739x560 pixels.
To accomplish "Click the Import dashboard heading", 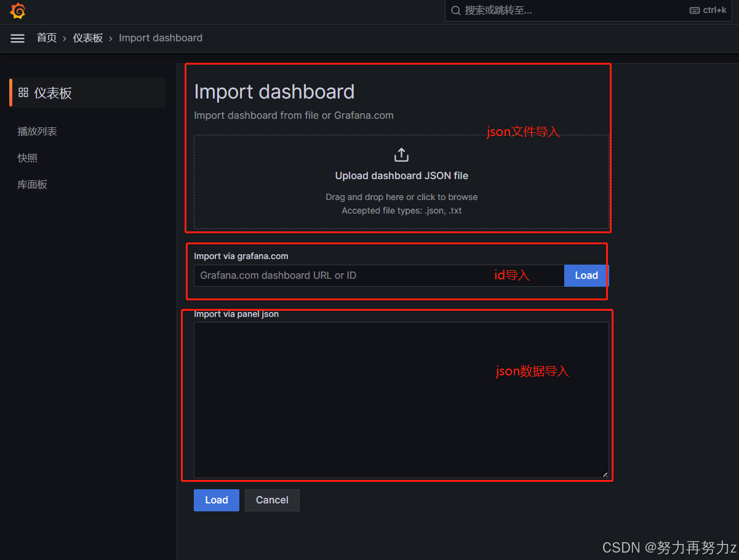I will point(274,92).
